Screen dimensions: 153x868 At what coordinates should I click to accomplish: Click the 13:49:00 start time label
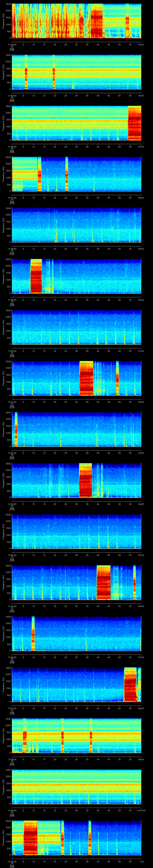pos(12,300)
